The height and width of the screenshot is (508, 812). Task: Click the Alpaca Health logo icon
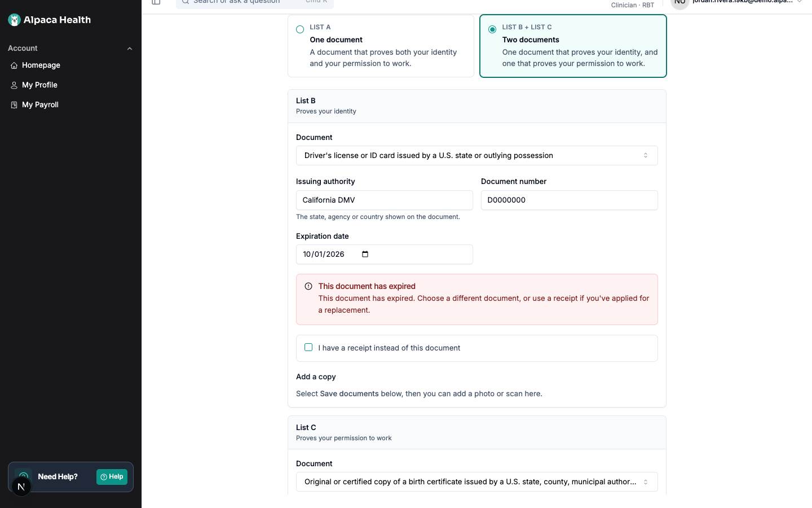click(15, 20)
